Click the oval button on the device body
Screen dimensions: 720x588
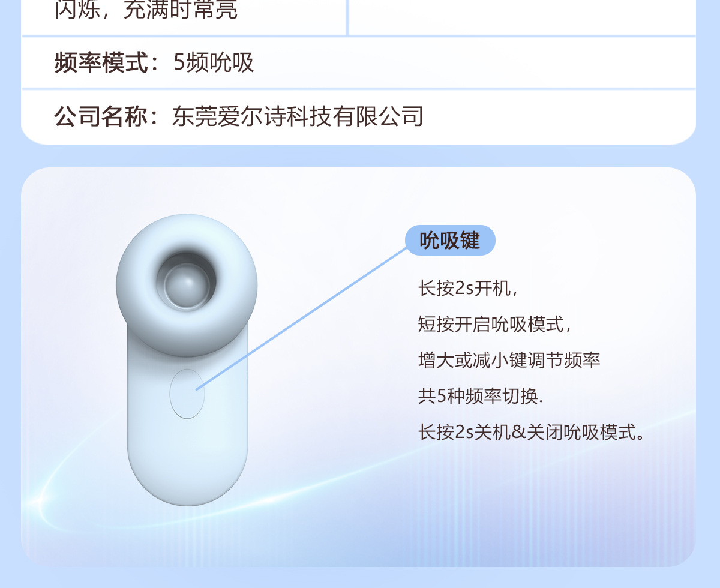[187, 394]
